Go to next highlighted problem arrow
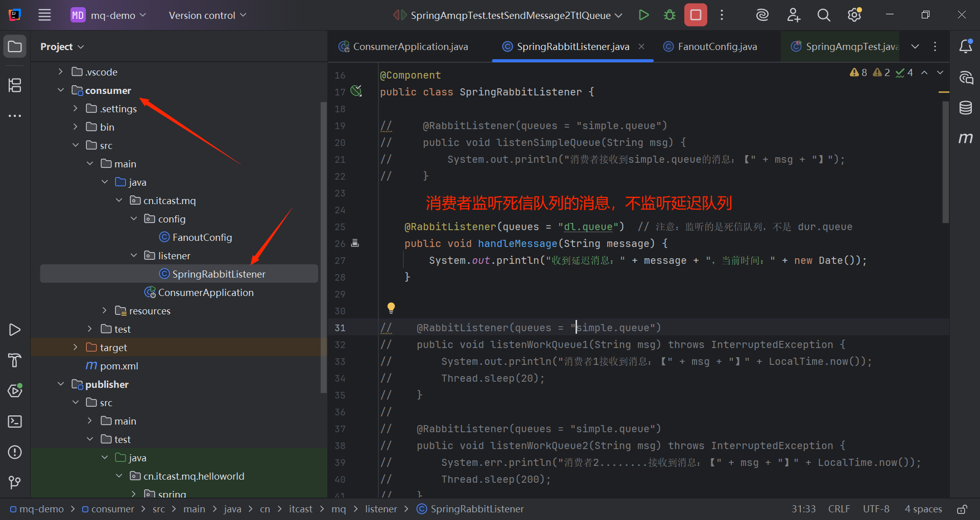980x520 pixels. [940, 72]
